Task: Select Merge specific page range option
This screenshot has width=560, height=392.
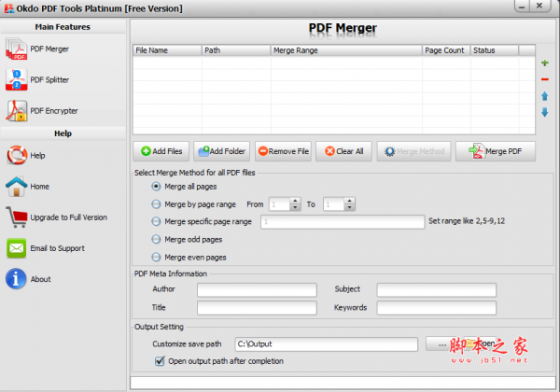Action: tap(156, 221)
